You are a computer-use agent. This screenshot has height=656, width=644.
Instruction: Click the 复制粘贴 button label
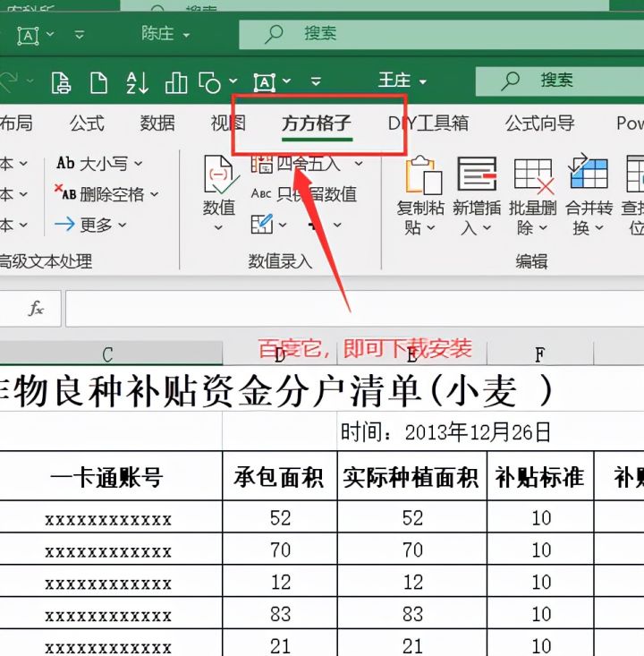coord(420,217)
